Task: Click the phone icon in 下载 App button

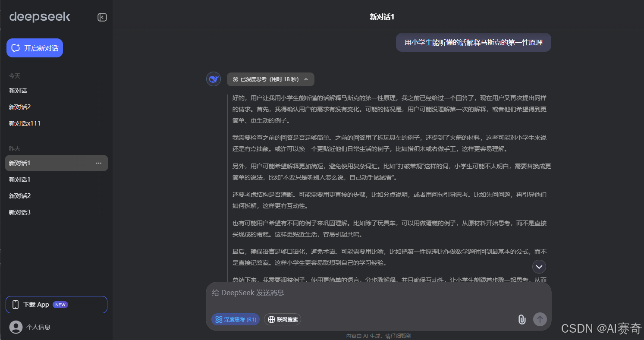Action: [16, 305]
